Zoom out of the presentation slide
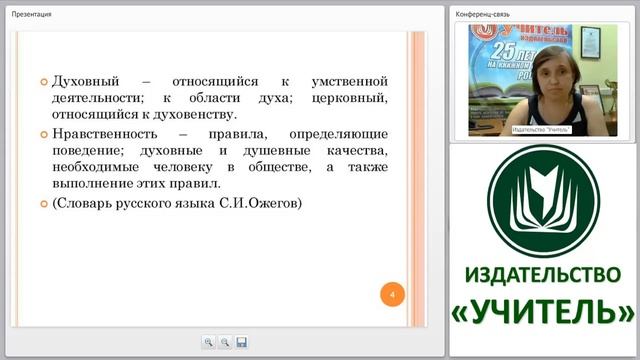 (225, 342)
